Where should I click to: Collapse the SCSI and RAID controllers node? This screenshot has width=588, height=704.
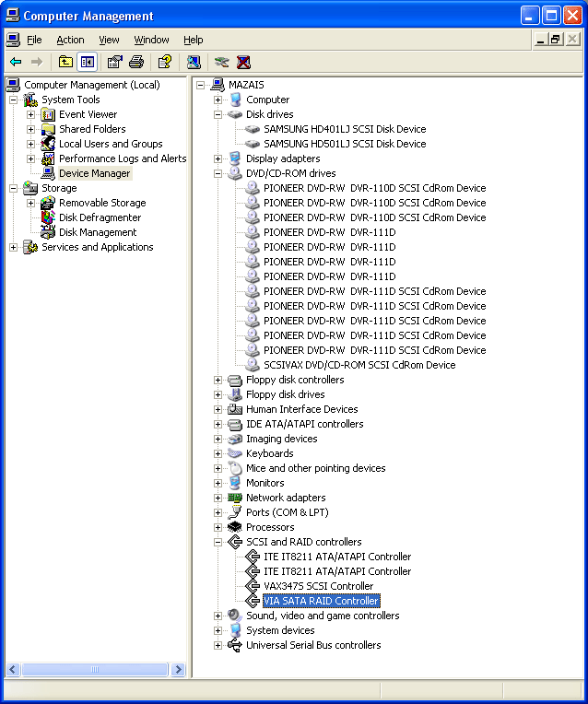(218, 542)
